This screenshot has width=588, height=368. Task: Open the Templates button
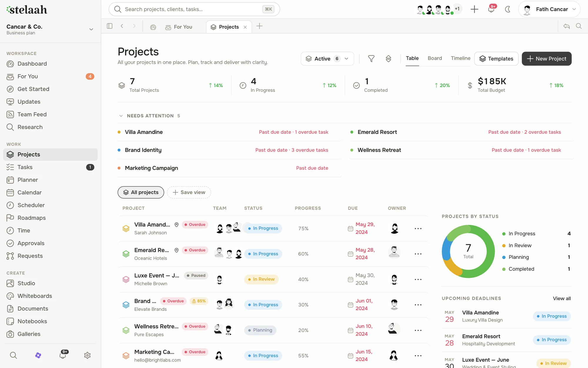pyautogui.click(x=496, y=59)
